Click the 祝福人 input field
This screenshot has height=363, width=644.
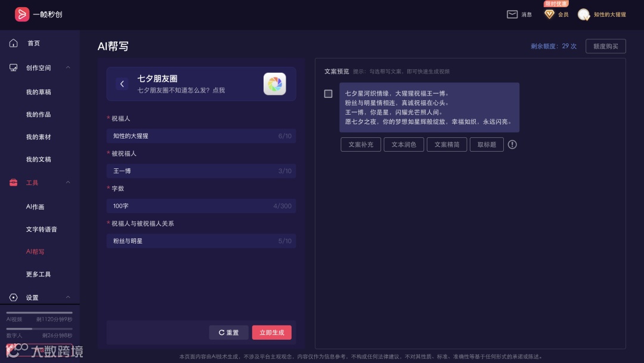(x=202, y=136)
